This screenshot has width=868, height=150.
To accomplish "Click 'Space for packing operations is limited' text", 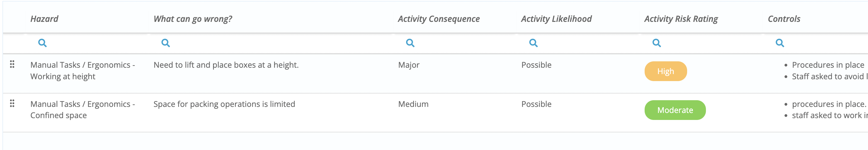I will point(224,104).
